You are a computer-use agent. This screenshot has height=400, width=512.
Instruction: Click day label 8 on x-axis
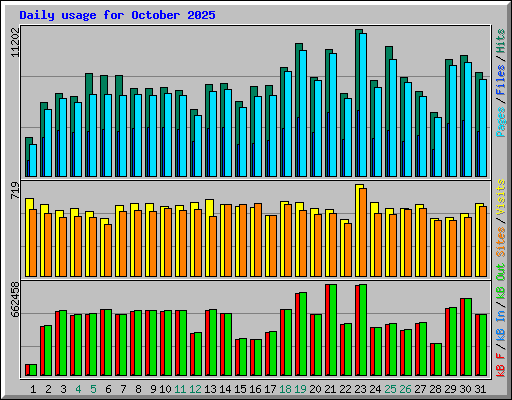click(x=138, y=389)
